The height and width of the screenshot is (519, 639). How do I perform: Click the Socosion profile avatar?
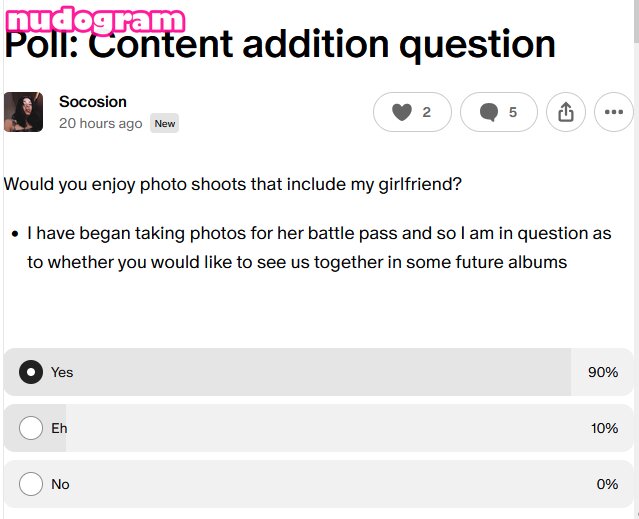(23, 112)
